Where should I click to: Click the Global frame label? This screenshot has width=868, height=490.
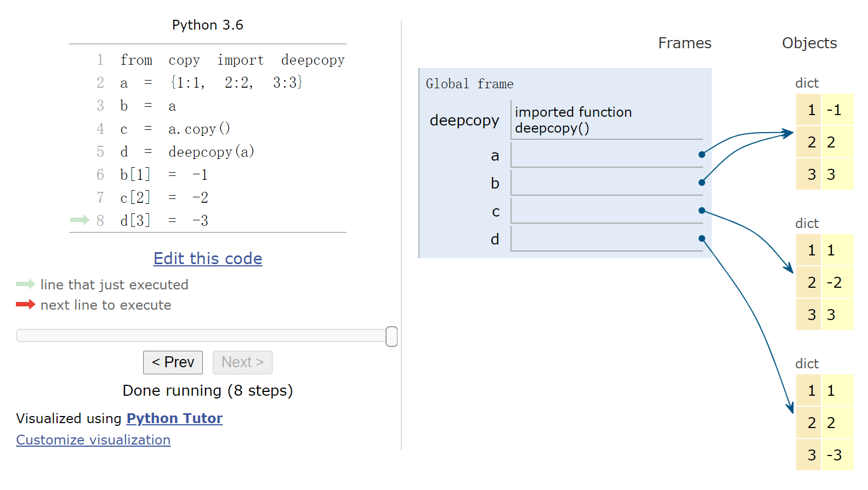[469, 84]
